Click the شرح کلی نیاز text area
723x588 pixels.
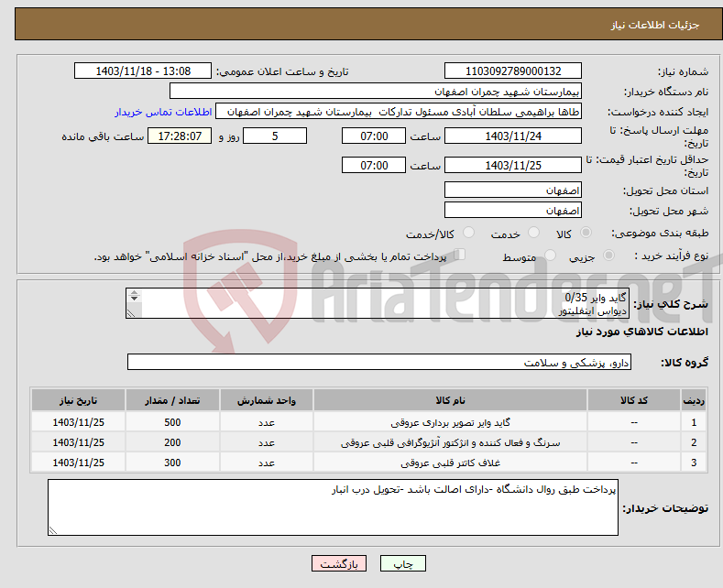378,303
